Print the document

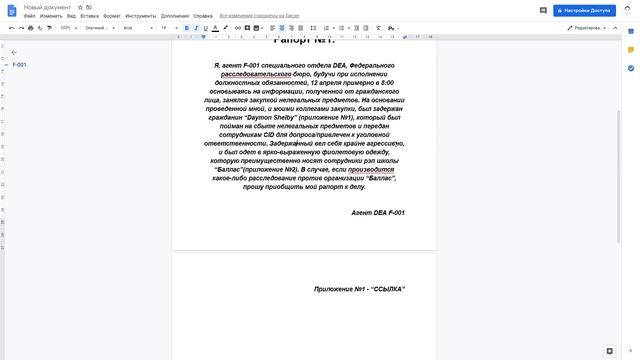click(x=31, y=28)
